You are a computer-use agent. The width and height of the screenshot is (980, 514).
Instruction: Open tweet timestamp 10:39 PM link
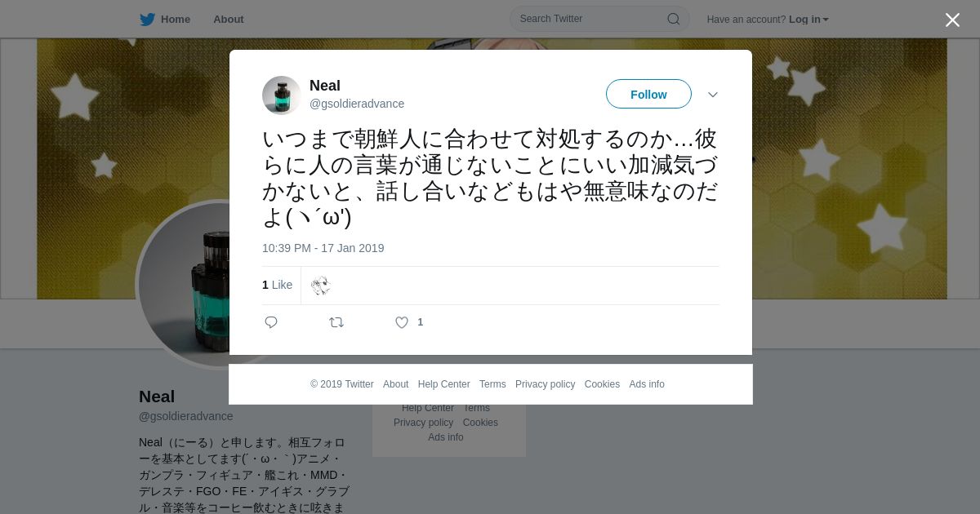coord(323,248)
